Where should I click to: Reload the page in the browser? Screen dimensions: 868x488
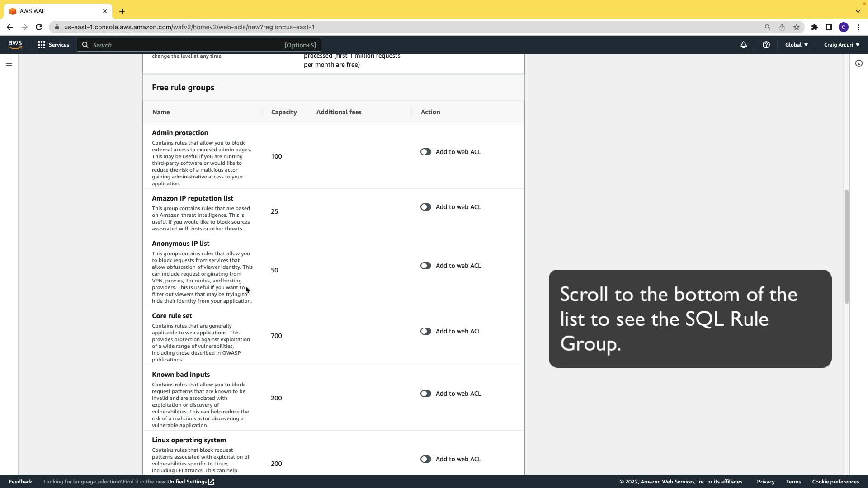tap(39, 27)
